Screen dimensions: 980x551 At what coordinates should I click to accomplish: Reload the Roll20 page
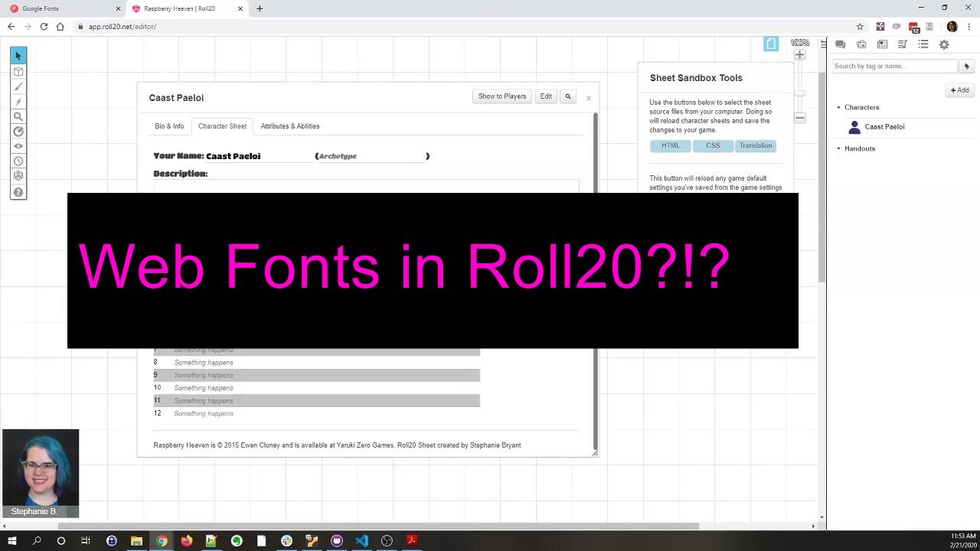pos(44,27)
